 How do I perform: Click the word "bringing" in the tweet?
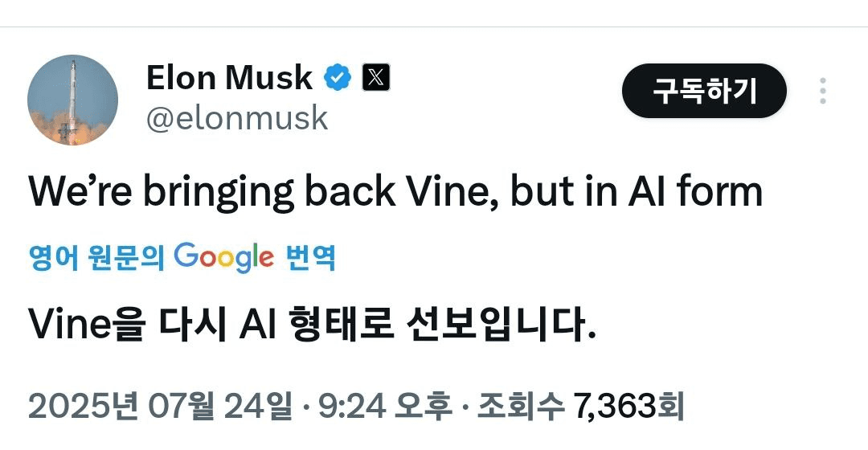219,193
